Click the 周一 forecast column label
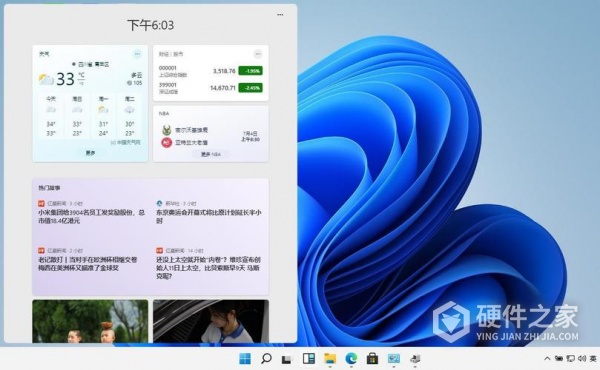 (x=103, y=99)
